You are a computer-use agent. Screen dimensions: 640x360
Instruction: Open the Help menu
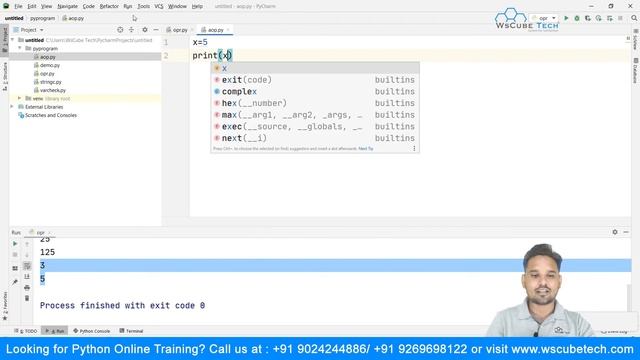tap(197, 6)
